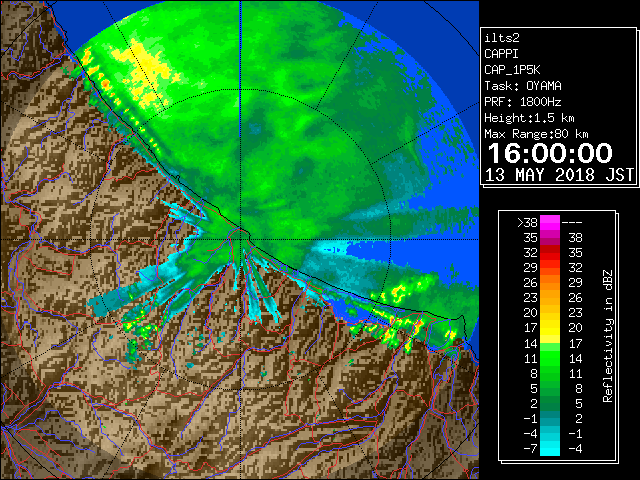Pick the magenta >38 dBZ swatch

(x=550, y=223)
